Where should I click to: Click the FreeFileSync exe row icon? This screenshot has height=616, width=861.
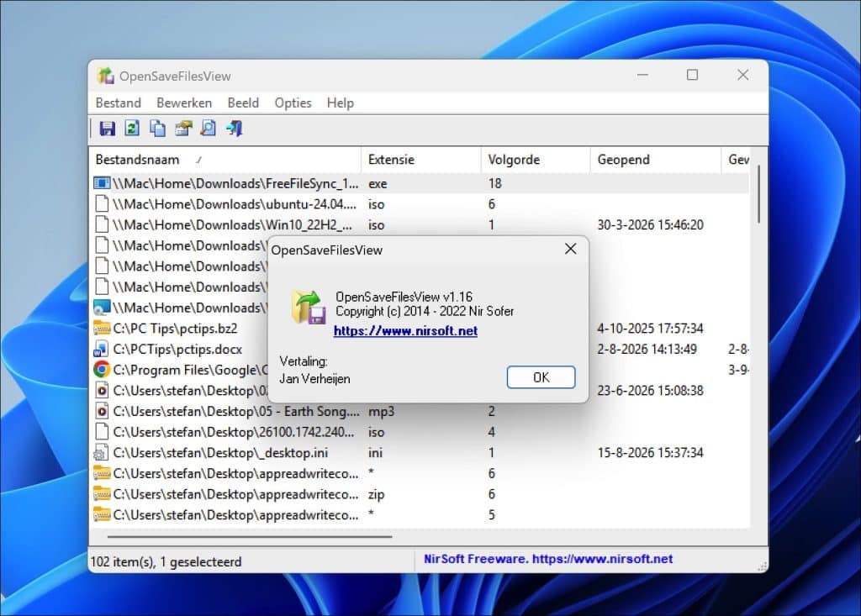click(102, 183)
